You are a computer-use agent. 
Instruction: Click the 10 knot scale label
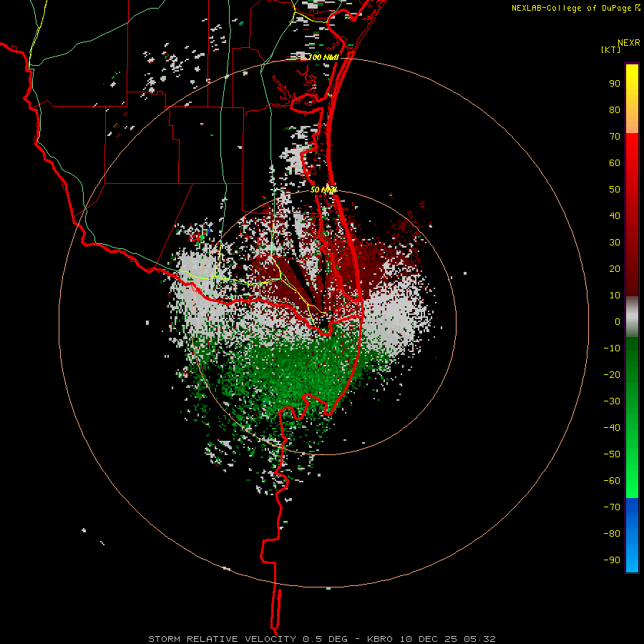point(615,296)
